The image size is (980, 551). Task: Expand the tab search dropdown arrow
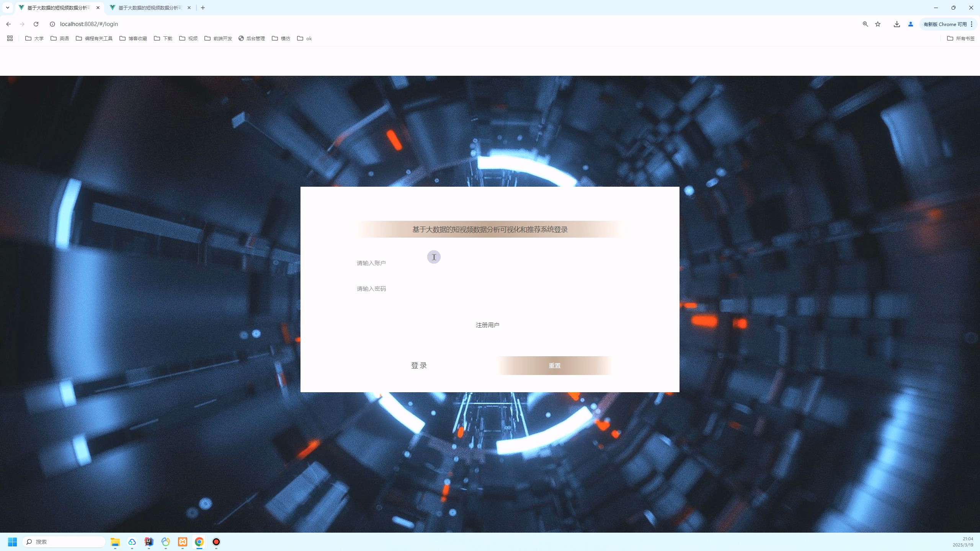7,8
